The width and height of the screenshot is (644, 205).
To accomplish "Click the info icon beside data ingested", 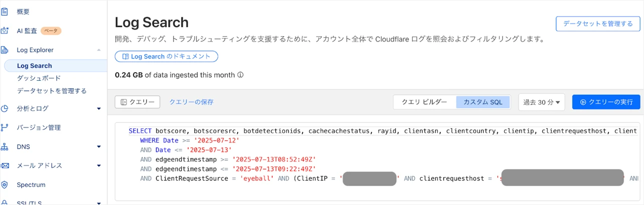I will (240, 75).
